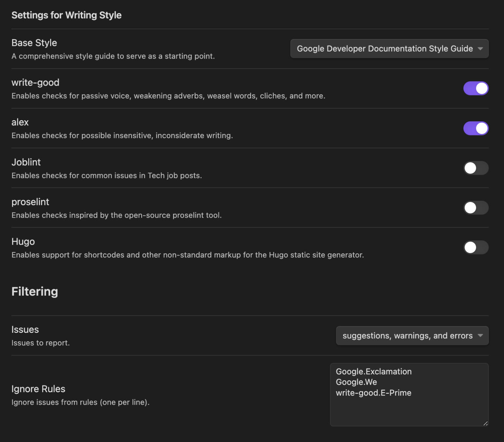This screenshot has width=504, height=442.
Task: Click the Hugo setting description text
Action: (x=188, y=255)
